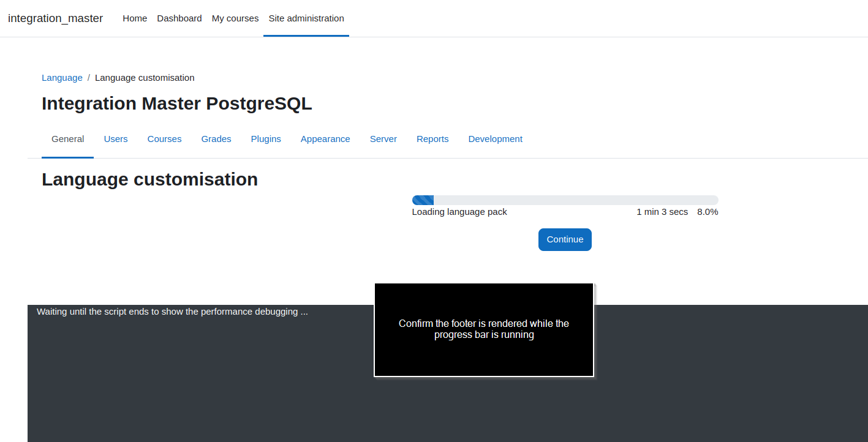Click the Language customisation breadcrumb text
The height and width of the screenshot is (442, 868).
(x=145, y=78)
